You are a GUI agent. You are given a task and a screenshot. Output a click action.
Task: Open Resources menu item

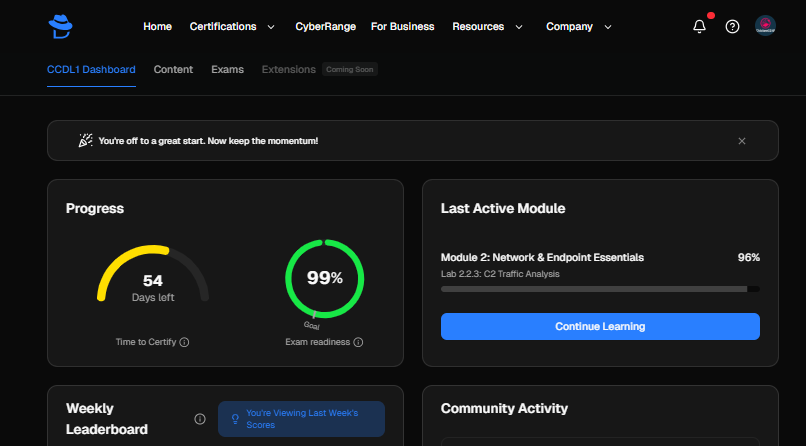pos(478,27)
